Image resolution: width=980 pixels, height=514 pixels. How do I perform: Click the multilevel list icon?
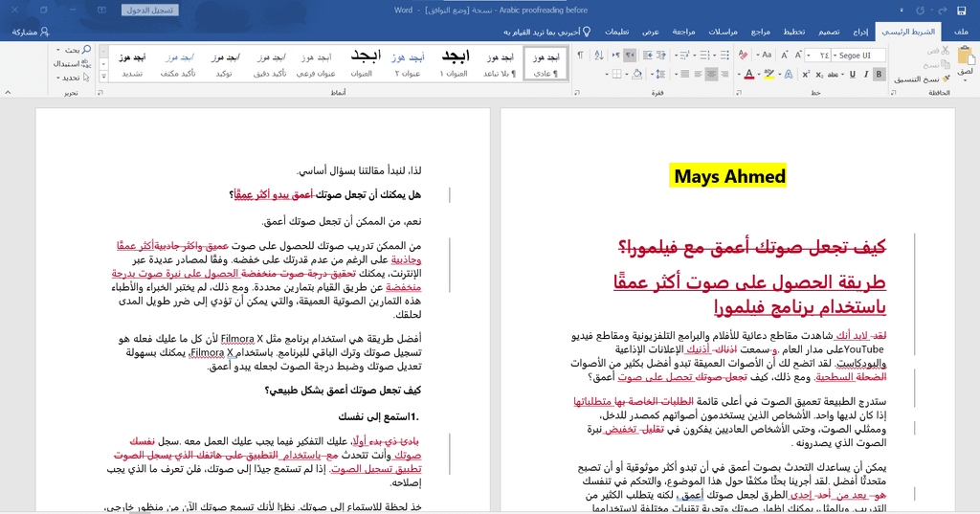(x=683, y=56)
